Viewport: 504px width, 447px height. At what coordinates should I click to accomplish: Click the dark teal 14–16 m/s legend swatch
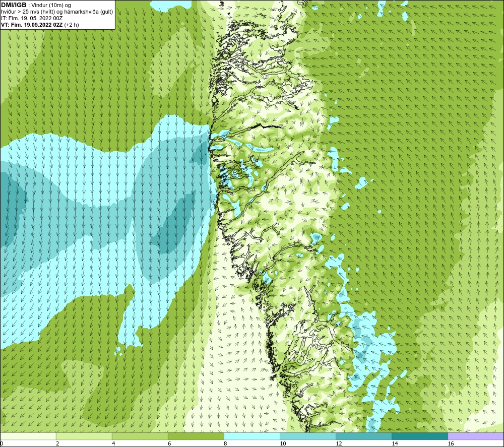[420, 436]
